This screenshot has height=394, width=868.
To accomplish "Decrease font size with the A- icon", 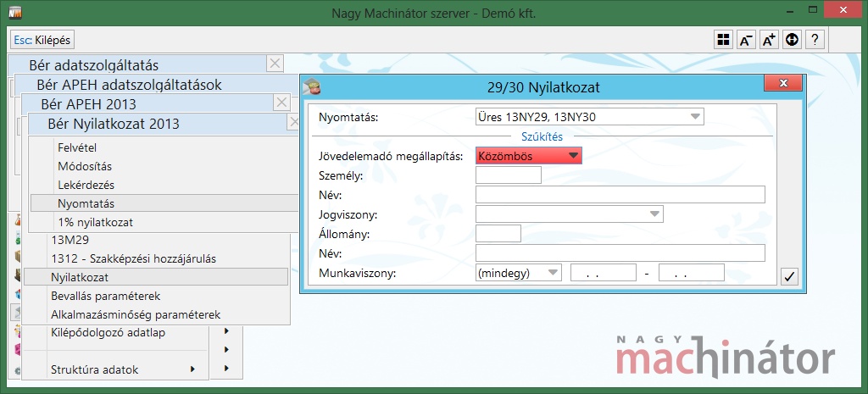I will 746,40.
